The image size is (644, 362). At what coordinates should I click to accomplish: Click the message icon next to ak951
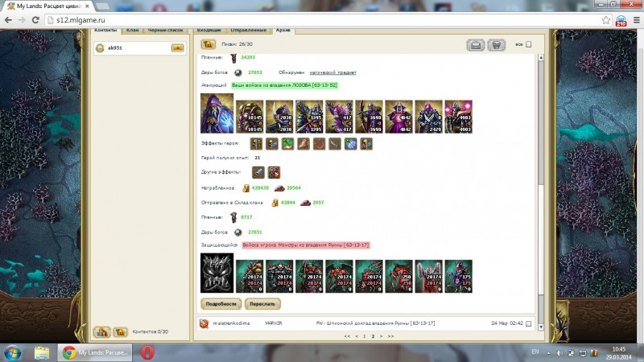coord(177,48)
